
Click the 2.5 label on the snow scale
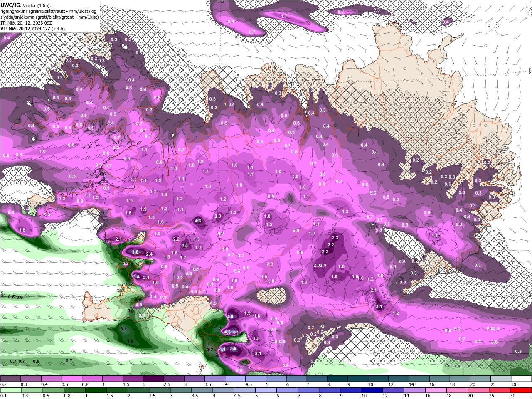[x=167, y=384]
